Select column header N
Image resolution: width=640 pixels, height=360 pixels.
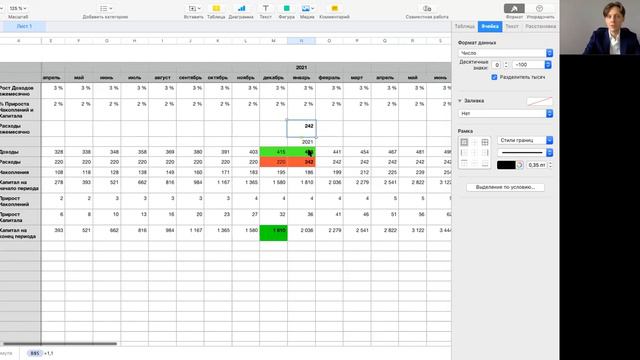pos(301,41)
